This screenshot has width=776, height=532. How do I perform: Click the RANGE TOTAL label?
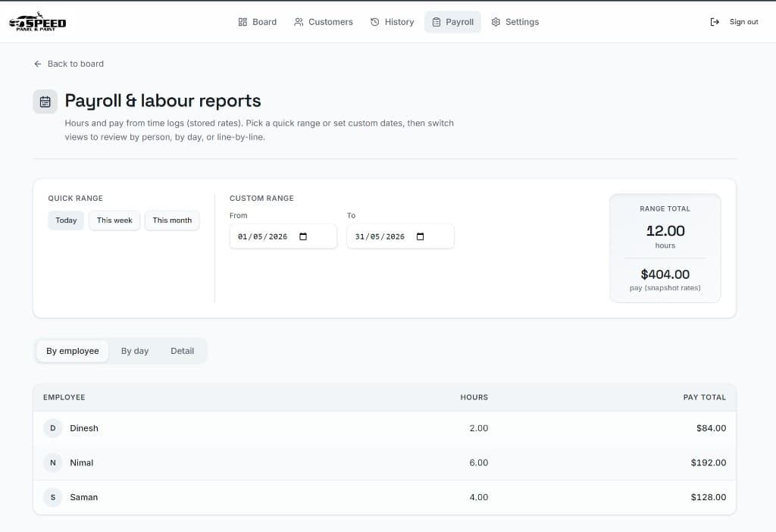tap(665, 209)
